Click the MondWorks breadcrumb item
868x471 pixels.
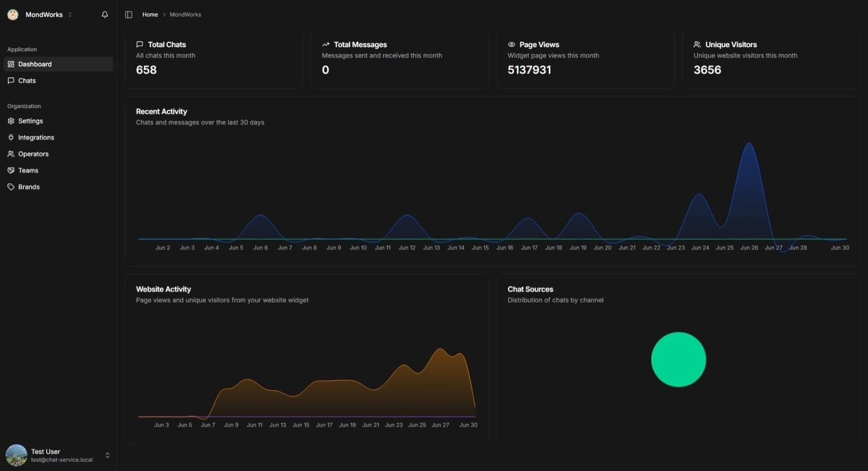(185, 15)
